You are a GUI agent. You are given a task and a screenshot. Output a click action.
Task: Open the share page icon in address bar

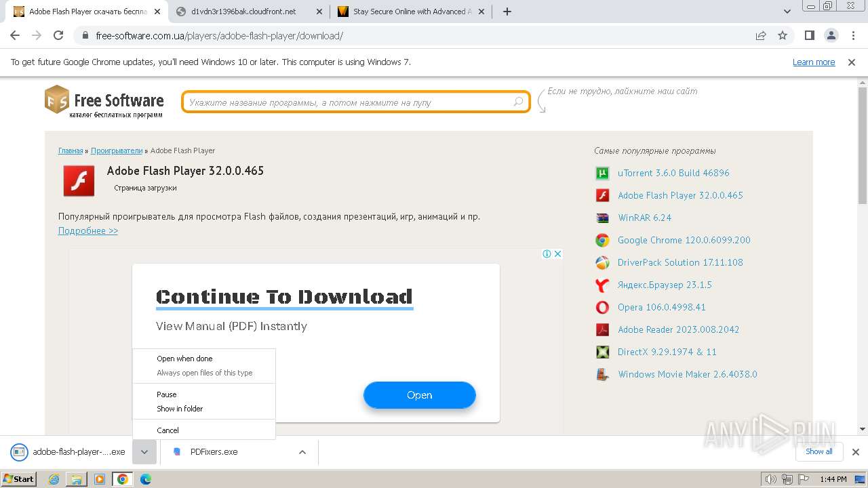761,36
